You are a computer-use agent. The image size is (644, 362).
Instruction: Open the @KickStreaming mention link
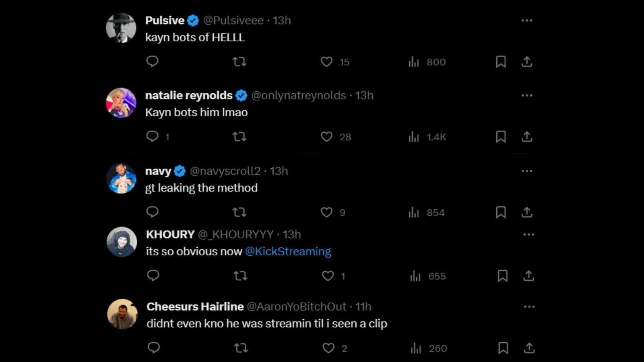pos(288,251)
